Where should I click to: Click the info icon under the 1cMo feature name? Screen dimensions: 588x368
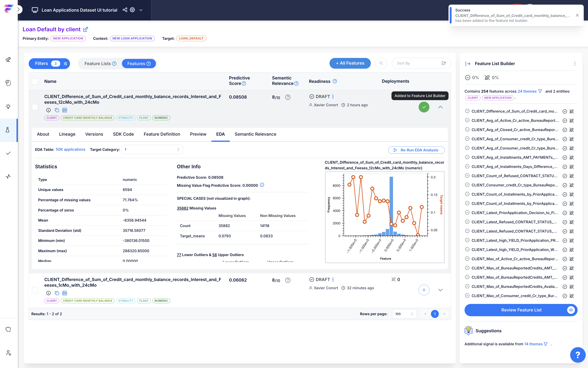click(48, 293)
